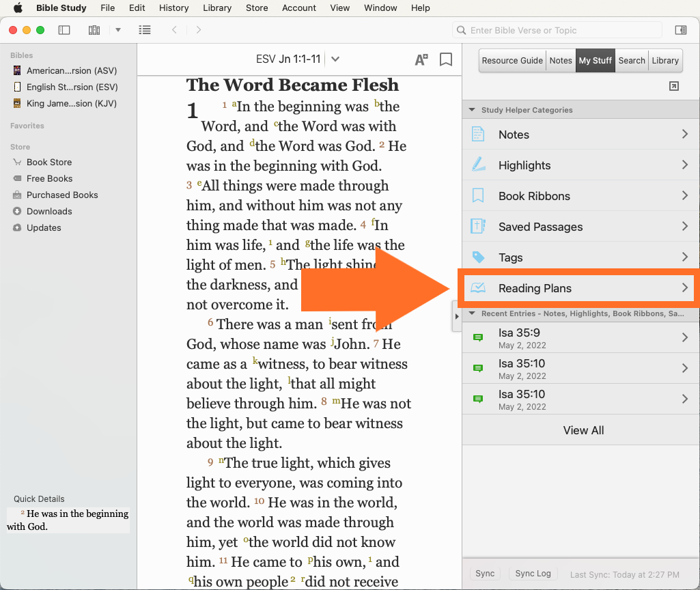
Task: Toggle the left sidebar panel icon
Action: (64, 30)
